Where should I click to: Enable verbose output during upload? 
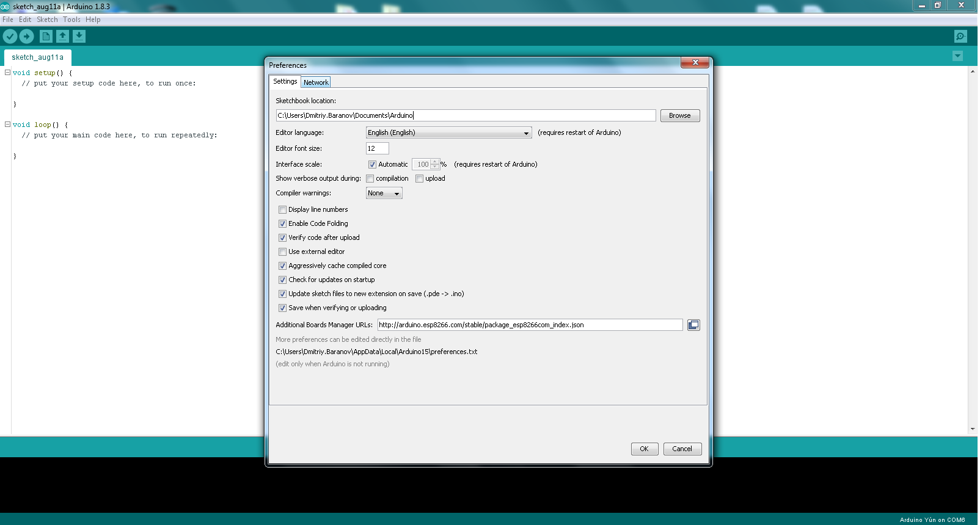click(419, 178)
